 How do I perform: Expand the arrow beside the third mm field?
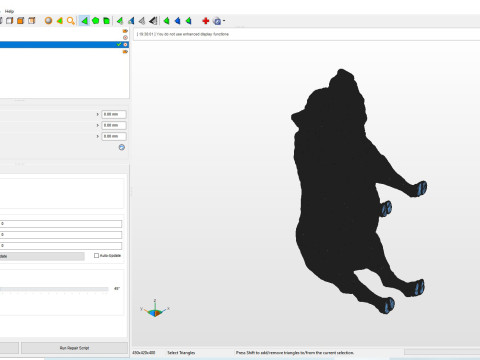[x=98, y=136]
